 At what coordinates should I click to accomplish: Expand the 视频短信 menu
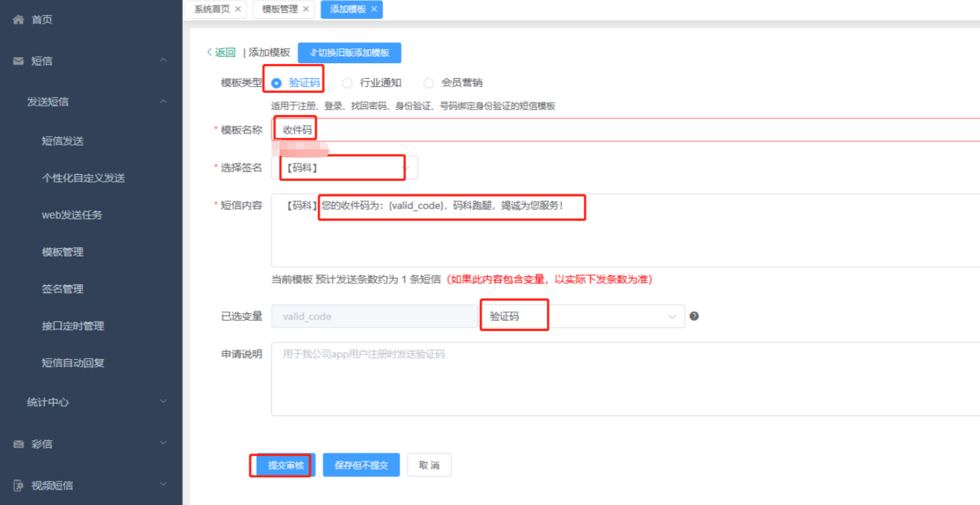click(x=163, y=484)
